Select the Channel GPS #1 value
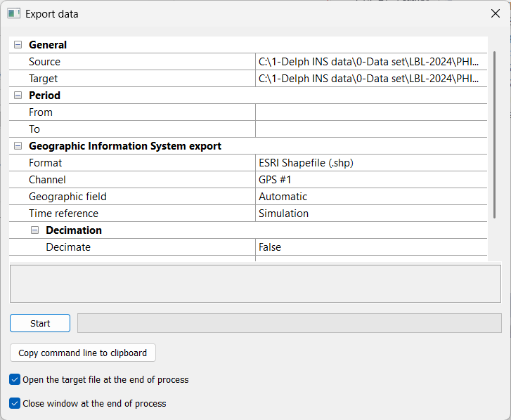This screenshot has height=420, width=511. [x=371, y=180]
